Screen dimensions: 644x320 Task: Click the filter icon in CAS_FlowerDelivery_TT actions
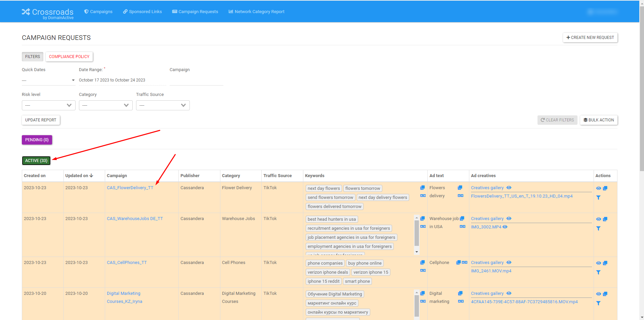[x=598, y=198]
